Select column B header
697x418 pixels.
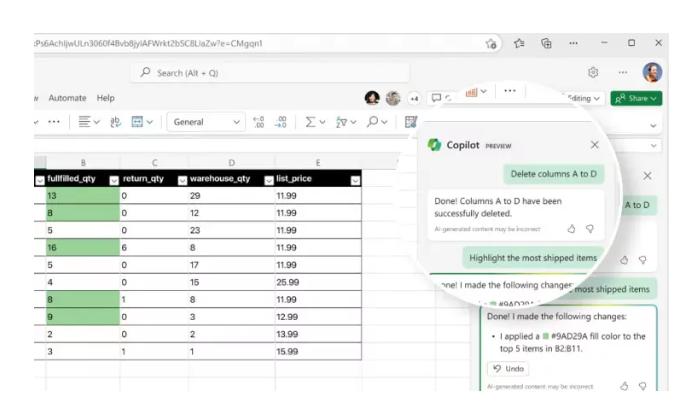[x=83, y=163]
